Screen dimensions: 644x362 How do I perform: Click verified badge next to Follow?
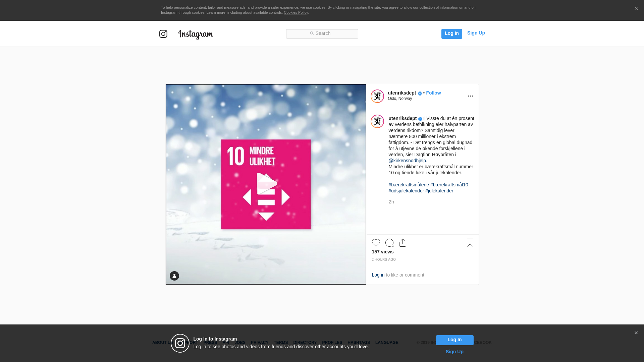[x=420, y=94]
